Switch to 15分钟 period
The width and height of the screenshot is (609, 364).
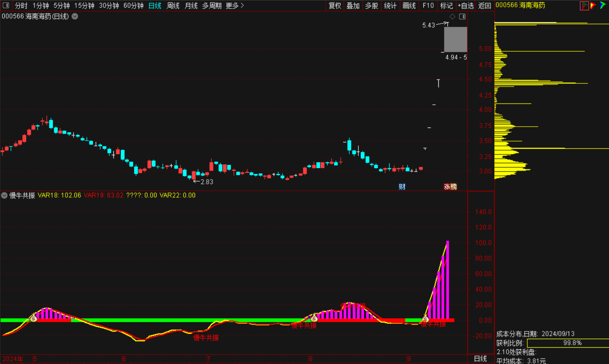tap(84, 6)
